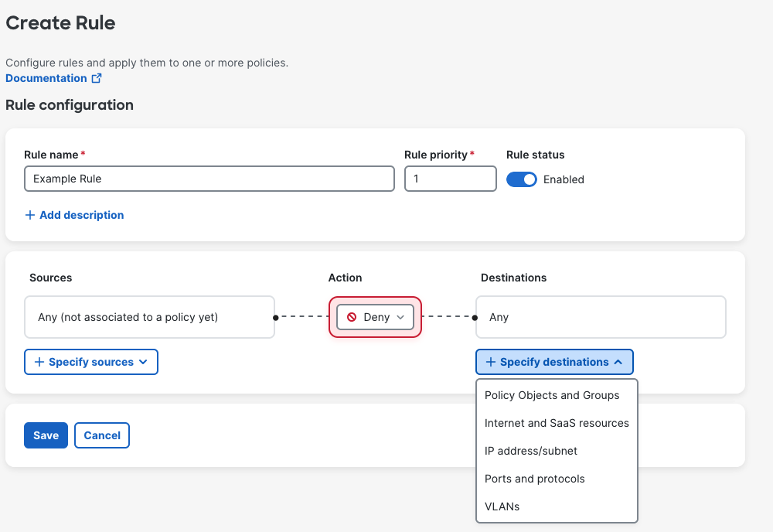Click the plus icon next to Add description
Image resolution: width=773 pixels, height=532 pixels.
(x=30, y=215)
